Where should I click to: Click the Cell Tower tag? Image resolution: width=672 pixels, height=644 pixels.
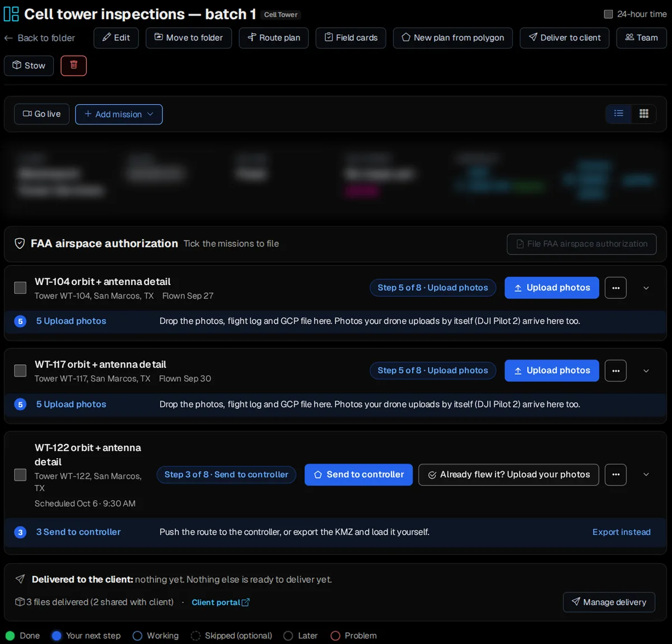(x=281, y=15)
